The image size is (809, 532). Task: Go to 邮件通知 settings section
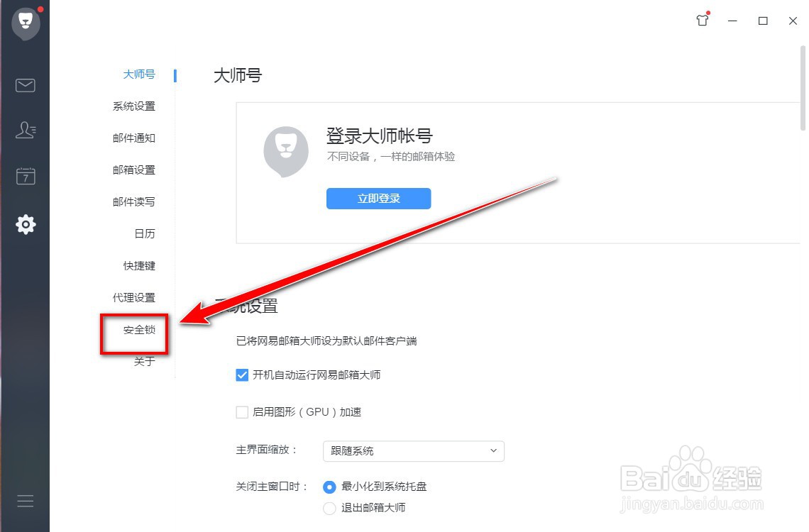click(x=133, y=138)
